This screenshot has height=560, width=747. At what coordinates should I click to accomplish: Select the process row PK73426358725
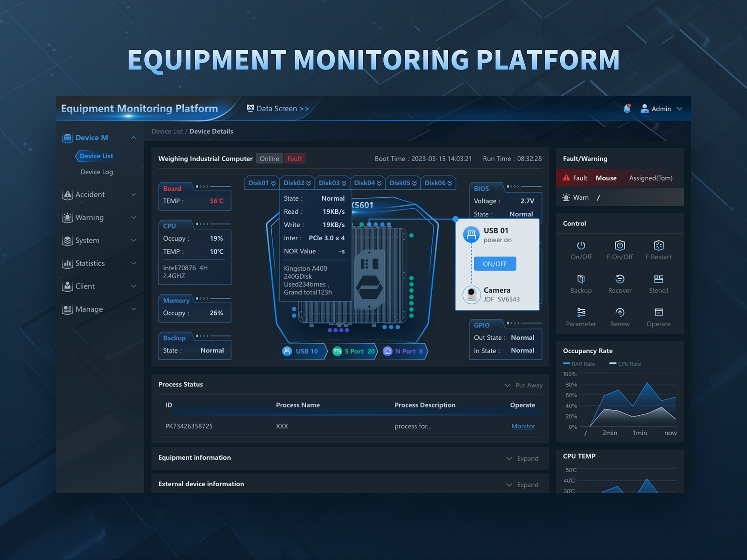(189, 426)
